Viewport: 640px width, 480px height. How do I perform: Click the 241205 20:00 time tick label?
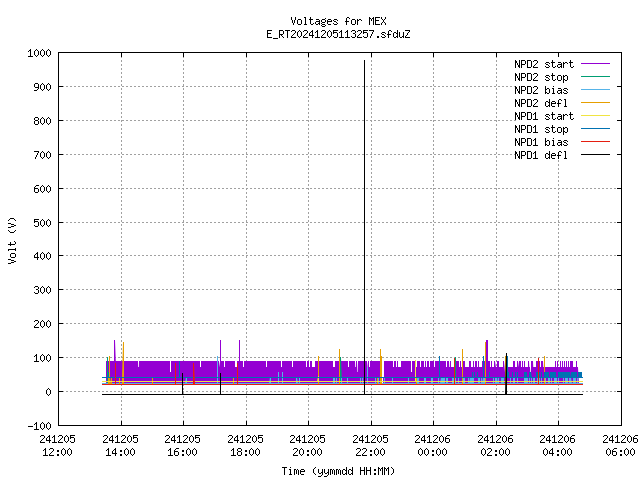pyautogui.click(x=308, y=446)
